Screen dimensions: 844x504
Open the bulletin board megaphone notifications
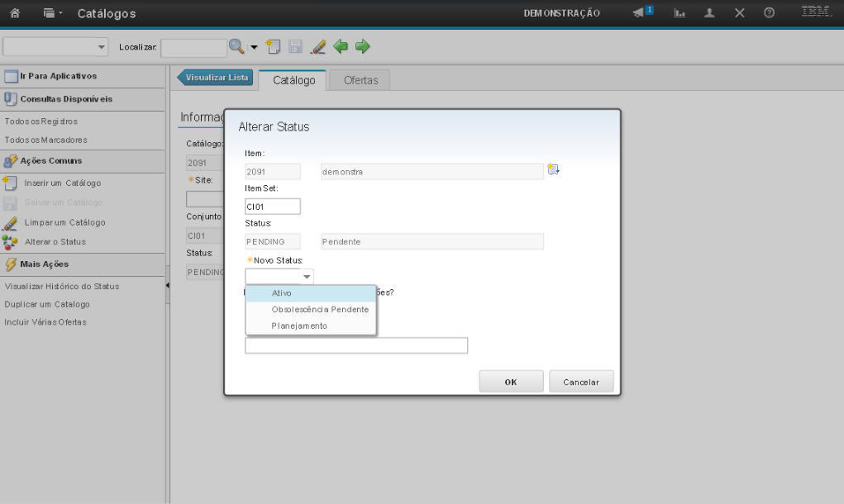pos(642,13)
